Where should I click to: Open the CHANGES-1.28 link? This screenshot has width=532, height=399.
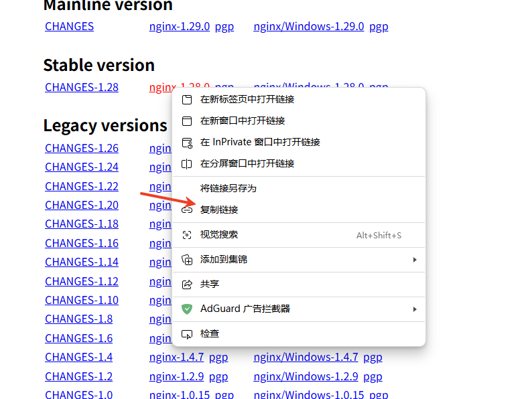[x=82, y=88]
